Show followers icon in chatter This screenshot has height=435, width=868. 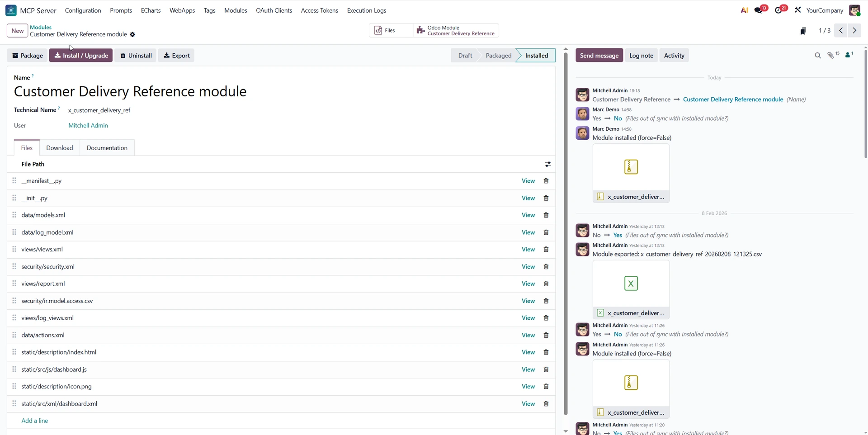point(849,55)
